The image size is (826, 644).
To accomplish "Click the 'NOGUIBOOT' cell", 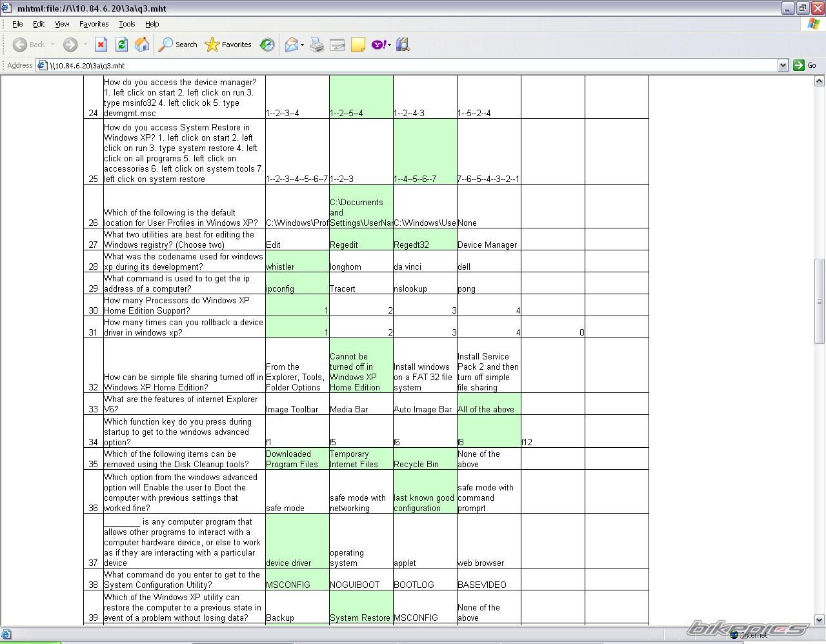I will (x=361, y=579).
